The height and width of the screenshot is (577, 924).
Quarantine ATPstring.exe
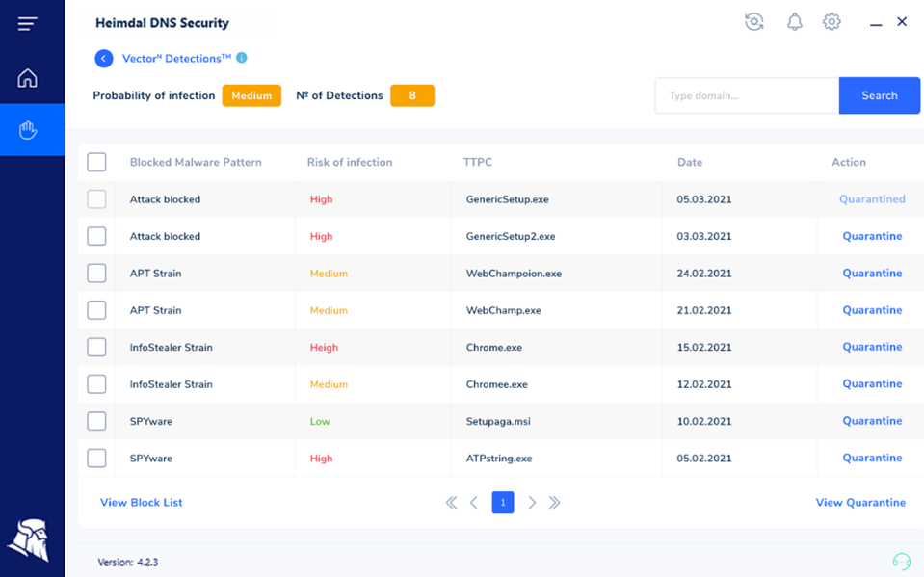[872, 458]
